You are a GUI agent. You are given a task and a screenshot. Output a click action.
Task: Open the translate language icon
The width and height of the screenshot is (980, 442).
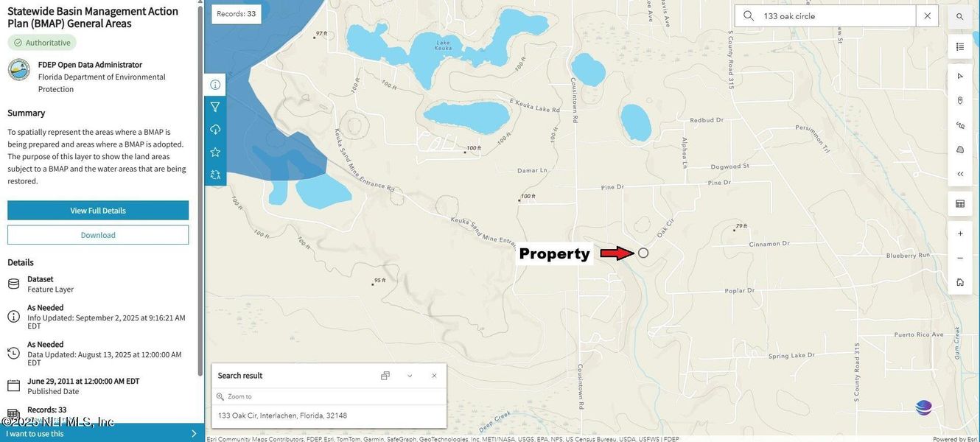tap(215, 175)
